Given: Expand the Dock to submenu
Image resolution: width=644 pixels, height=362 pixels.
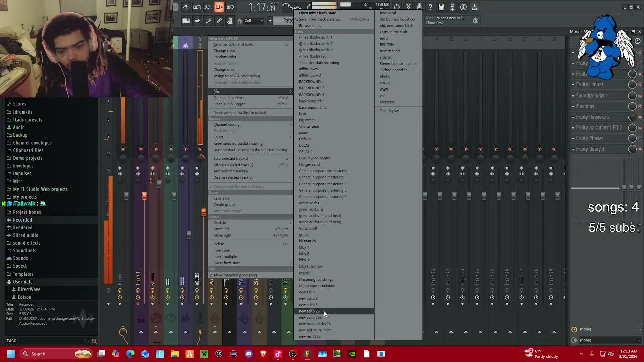Looking at the screenshot, I should pos(250,223).
